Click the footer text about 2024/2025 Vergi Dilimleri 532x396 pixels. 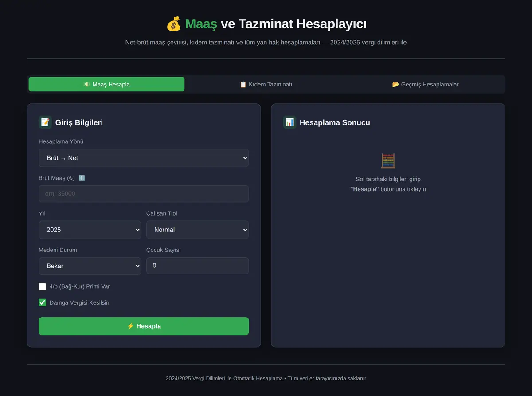coord(266,378)
